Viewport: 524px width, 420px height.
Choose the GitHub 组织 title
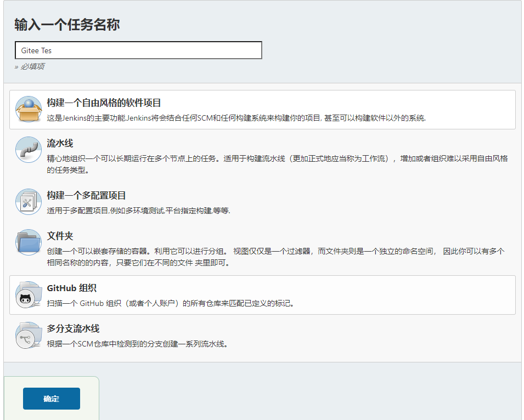click(x=72, y=288)
